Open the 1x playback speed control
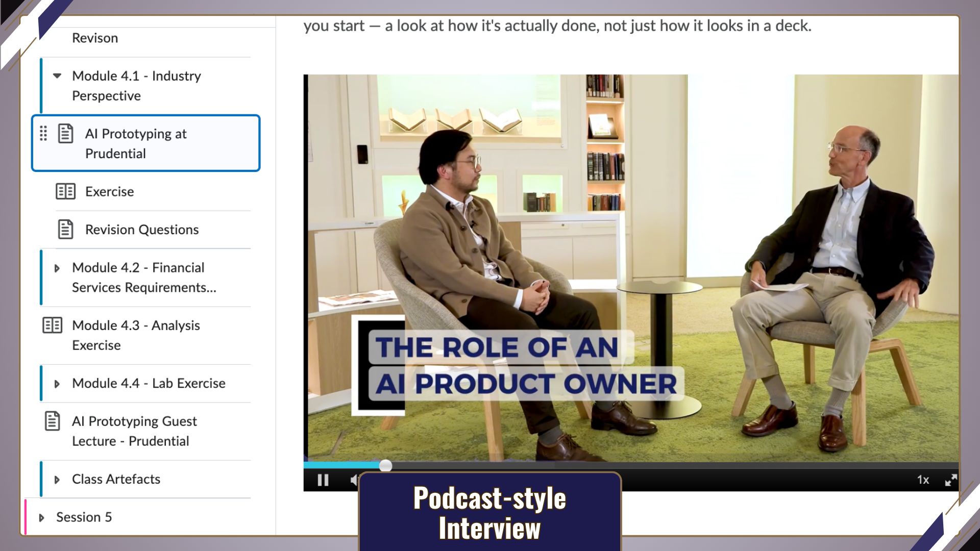 click(x=923, y=480)
